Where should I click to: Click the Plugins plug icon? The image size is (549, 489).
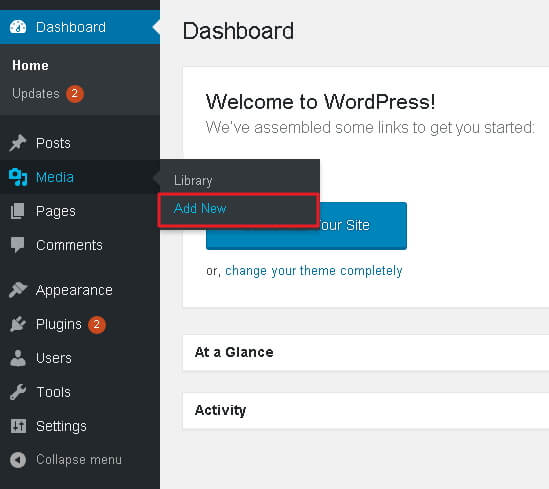coord(18,324)
